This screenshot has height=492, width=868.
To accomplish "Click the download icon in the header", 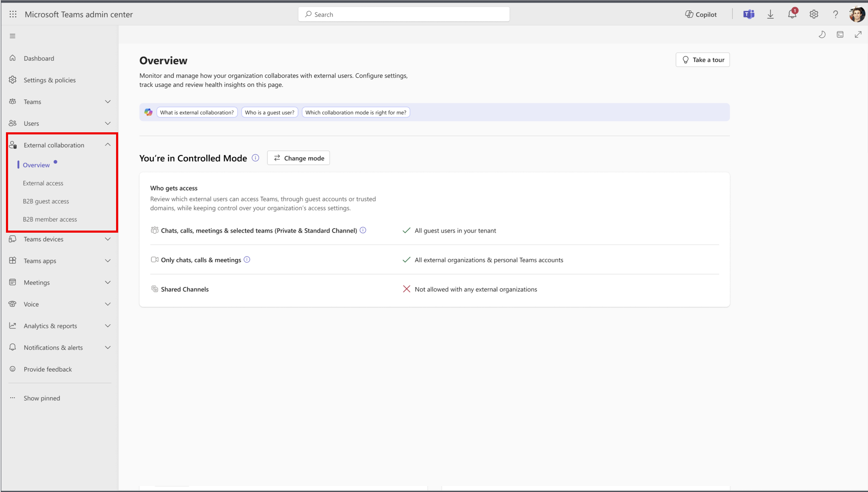I will [770, 14].
